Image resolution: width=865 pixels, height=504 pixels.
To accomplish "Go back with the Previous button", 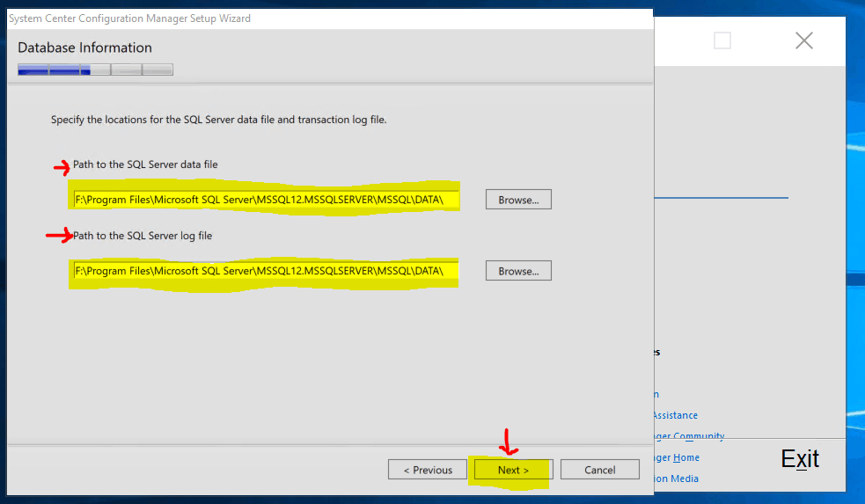I will (x=428, y=470).
